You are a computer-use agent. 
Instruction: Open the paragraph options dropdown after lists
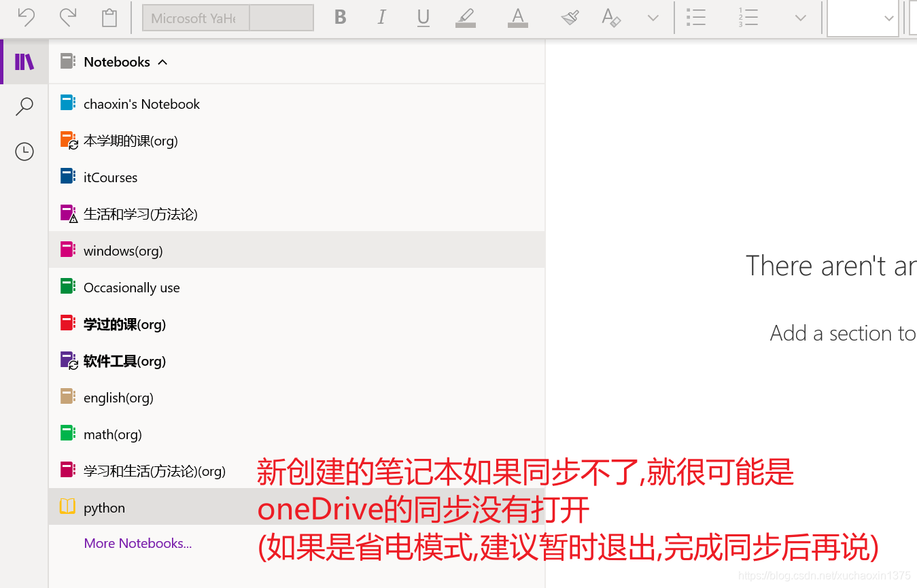click(x=801, y=18)
